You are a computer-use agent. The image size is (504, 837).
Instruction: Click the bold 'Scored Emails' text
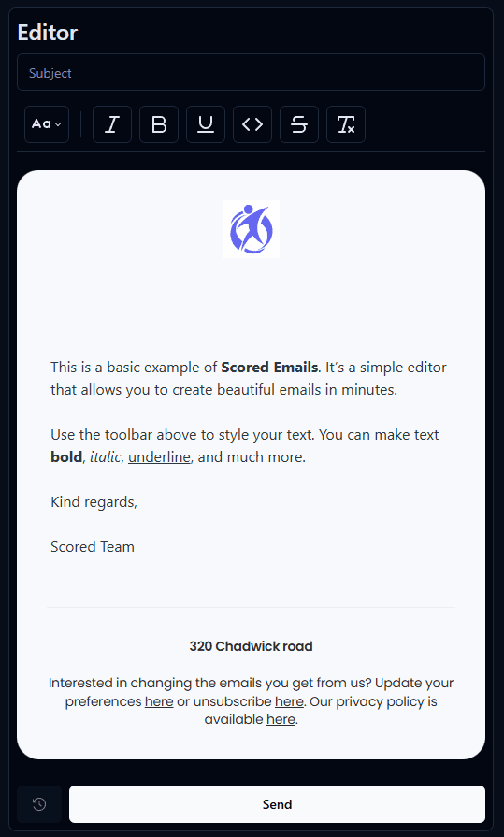pyautogui.click(x=269, y=368)
